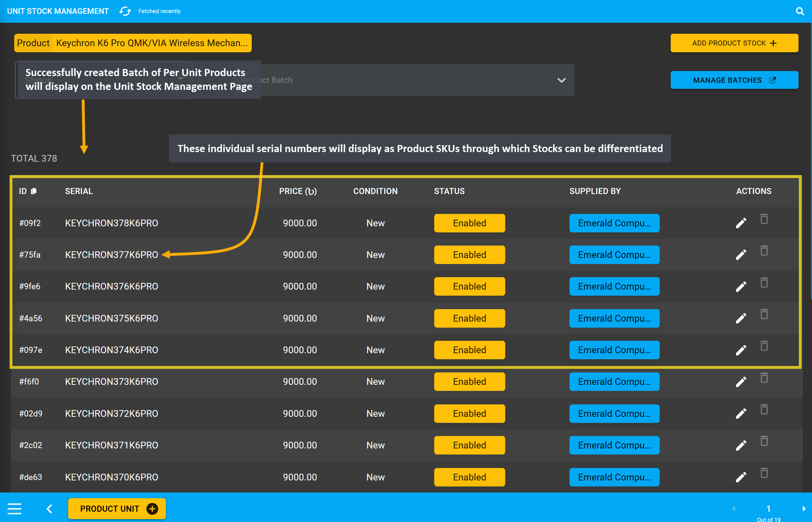Delete the KEYCHRON372K6PRO unit

pyautogui.click(x=764, y=409)
